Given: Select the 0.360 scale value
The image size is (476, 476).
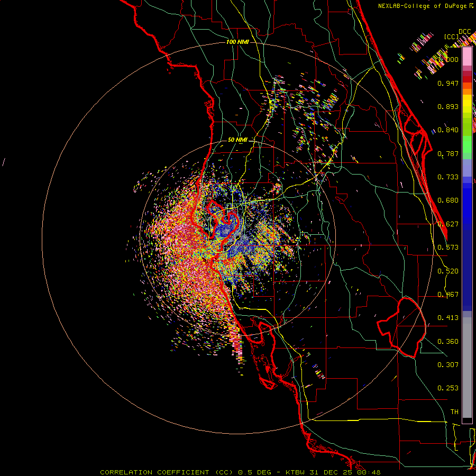Looking at the screenshot, I should click(x=448, y=342).
